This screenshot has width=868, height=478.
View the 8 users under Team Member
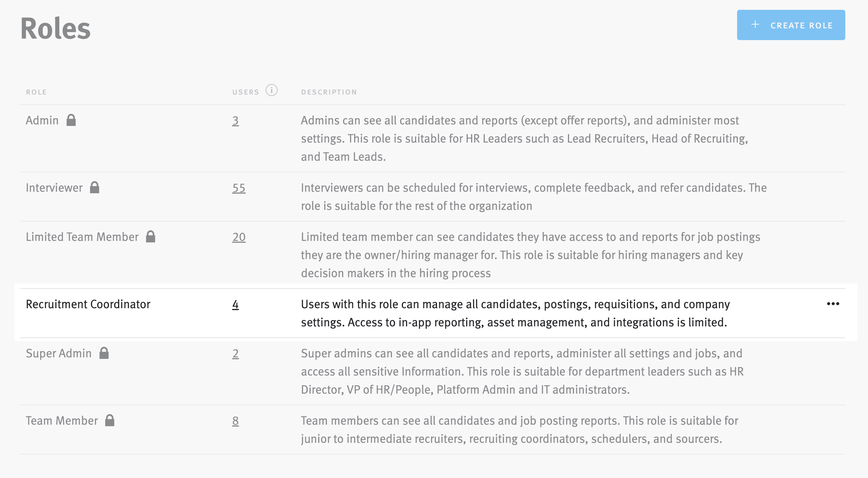coord(235,420)
